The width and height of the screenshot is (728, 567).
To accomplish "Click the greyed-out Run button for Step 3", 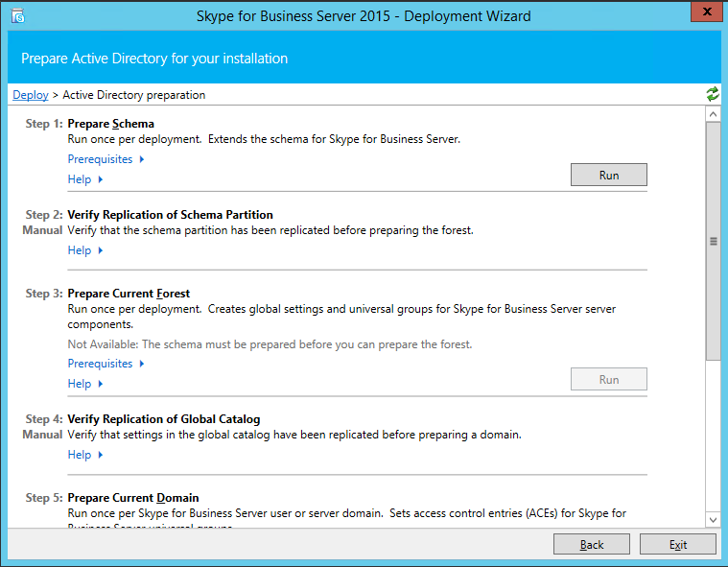I will (x=608, y=379).
